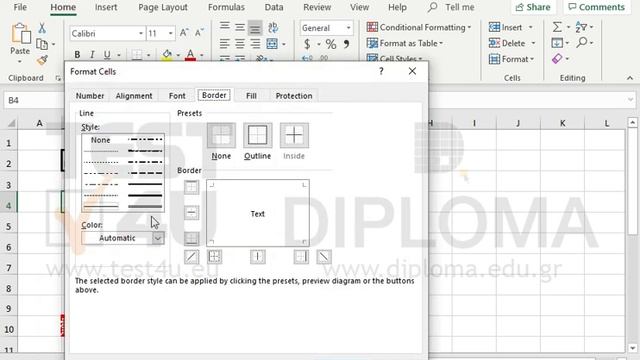Image resolution: width=640 pixels, height=360 pixels.
Task: Click the Copy icon in Clipboard group
Action: [42, 44]
